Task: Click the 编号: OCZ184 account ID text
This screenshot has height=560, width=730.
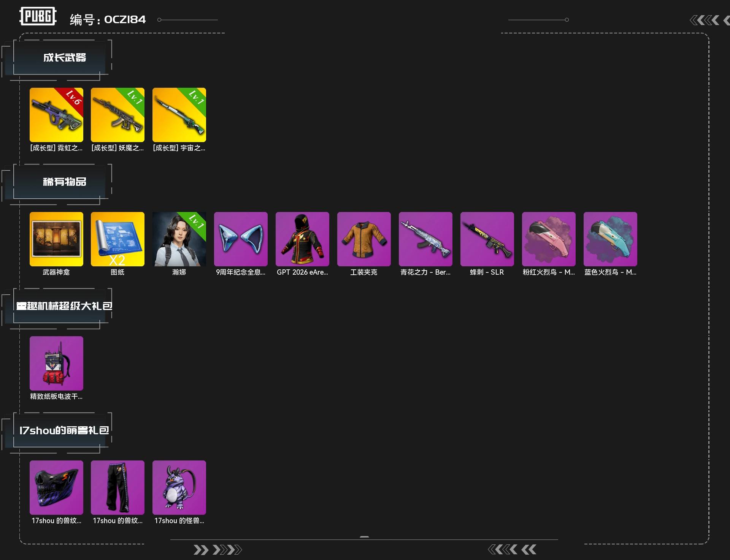Action: pyautogui.click(x=108, y=20)
